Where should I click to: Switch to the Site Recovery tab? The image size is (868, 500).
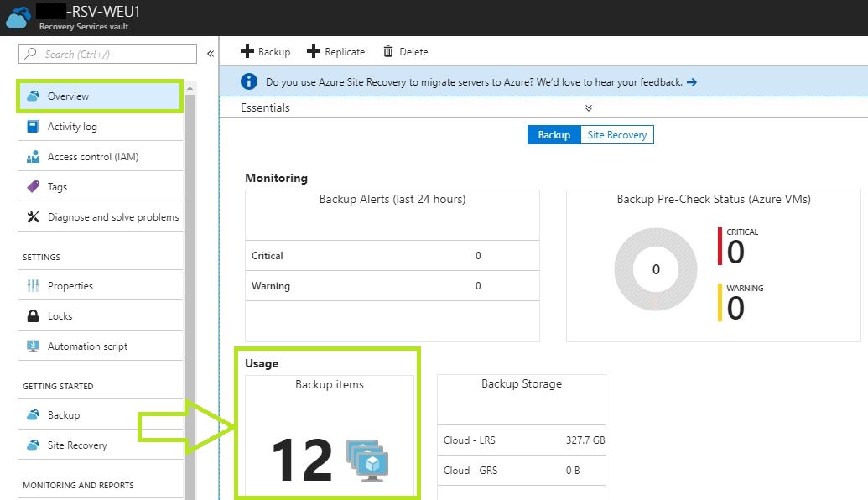coord(616,134)
